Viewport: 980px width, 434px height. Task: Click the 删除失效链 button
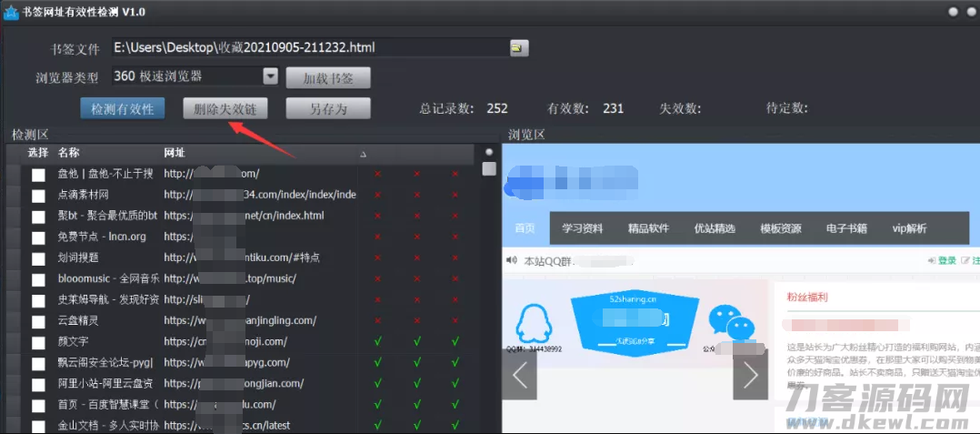coord(225,108)
